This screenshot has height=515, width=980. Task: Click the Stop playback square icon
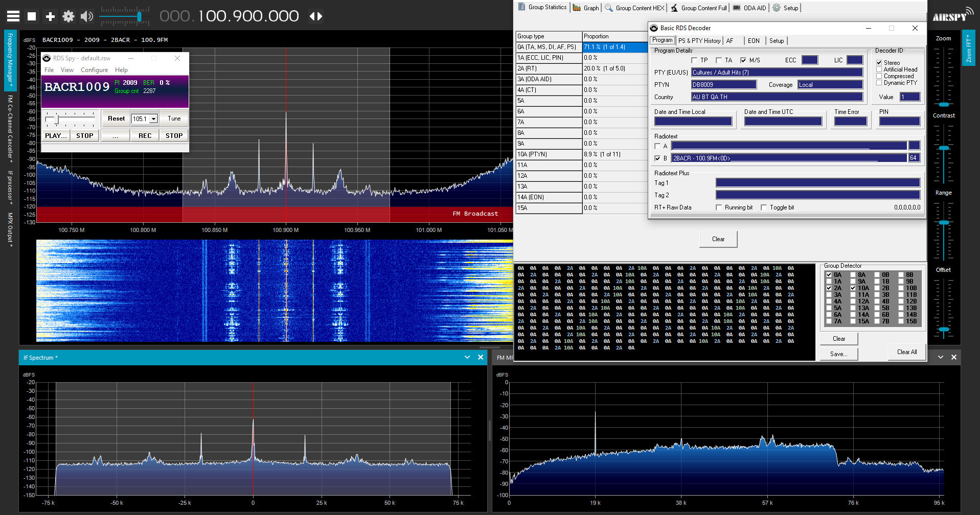[x=31, y=16]
